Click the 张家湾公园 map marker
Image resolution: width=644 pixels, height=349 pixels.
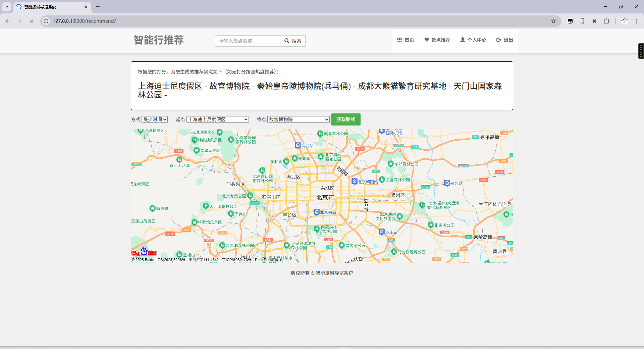click(x=431, y=225)
